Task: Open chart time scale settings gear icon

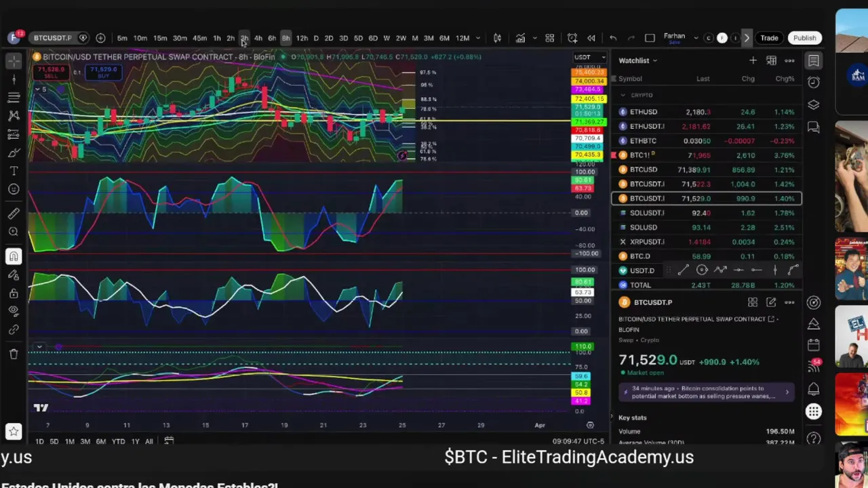Action: [590, 425]
